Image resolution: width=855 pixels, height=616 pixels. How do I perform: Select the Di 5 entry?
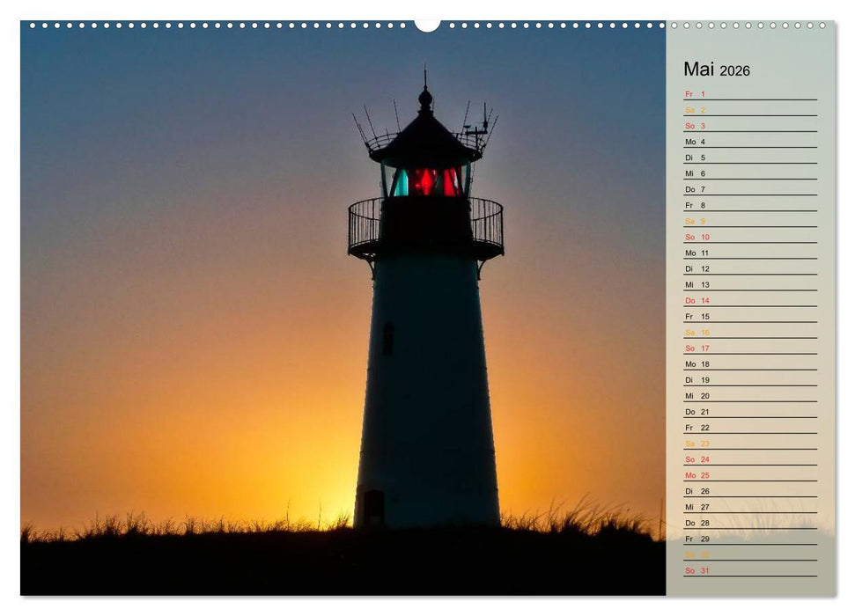(696, 158)
